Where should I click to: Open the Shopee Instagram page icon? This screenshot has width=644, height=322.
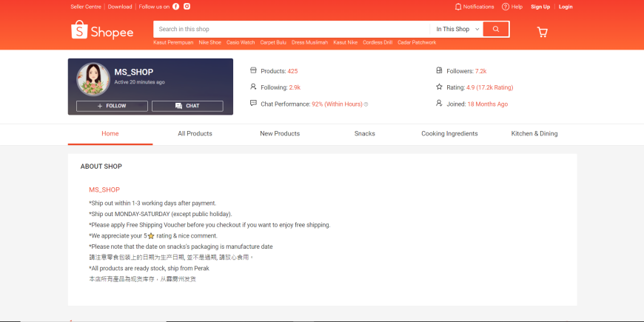(x=187, y=7)
